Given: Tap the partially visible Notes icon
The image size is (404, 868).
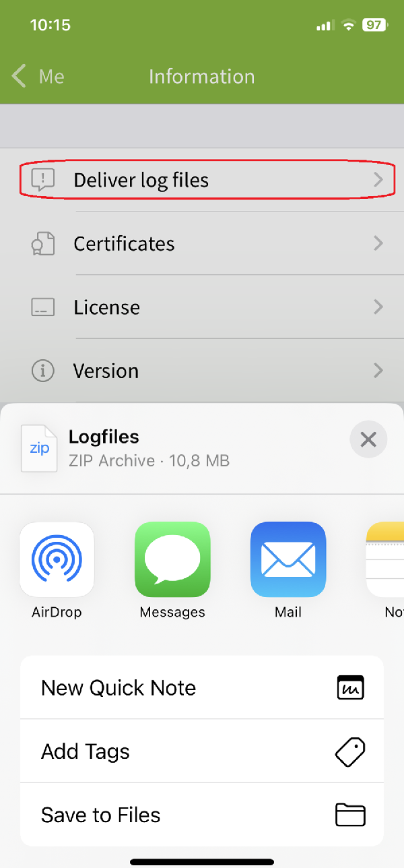Looking at the screenshot, I should [x=386, y=559].
